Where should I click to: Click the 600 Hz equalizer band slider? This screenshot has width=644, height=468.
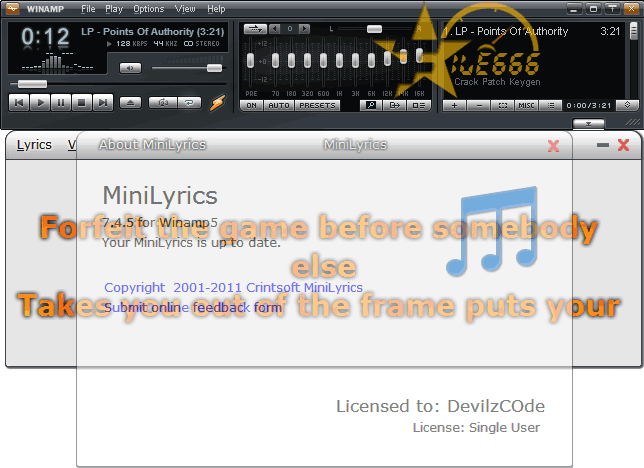point(323,61)
